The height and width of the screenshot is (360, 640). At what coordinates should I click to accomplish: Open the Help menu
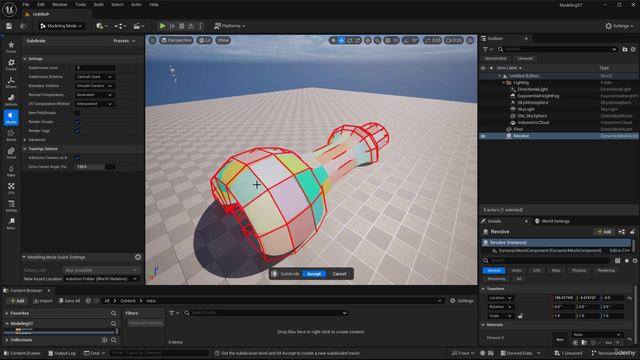point(154,4)
